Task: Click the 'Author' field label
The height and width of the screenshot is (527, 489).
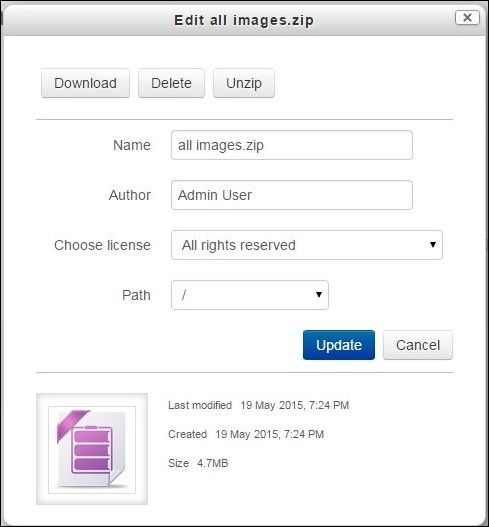Action: pyautogui.click(x=130, y=195)
